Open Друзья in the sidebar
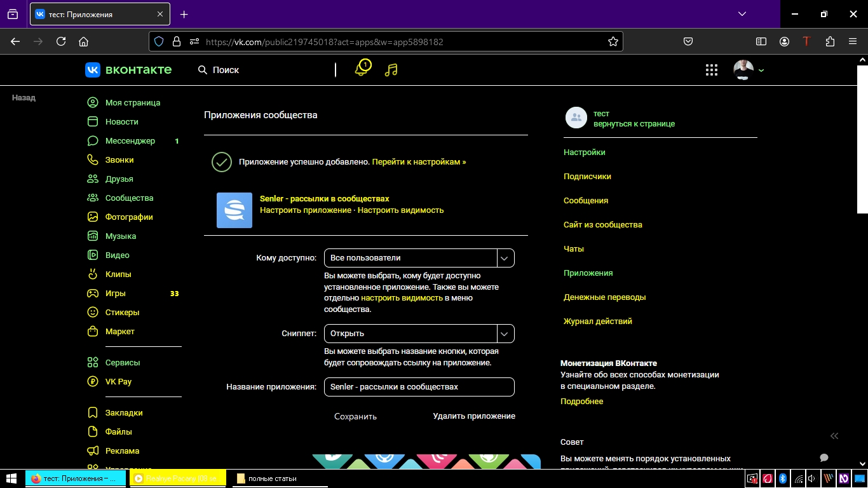Screen dimensions: 868x488 119,179
